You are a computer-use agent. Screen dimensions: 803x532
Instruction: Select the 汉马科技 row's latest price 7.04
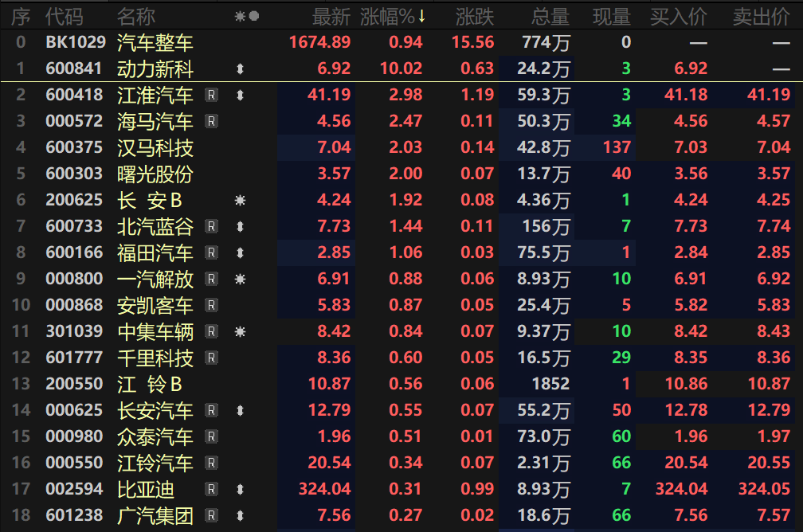[x=334, y=148]
